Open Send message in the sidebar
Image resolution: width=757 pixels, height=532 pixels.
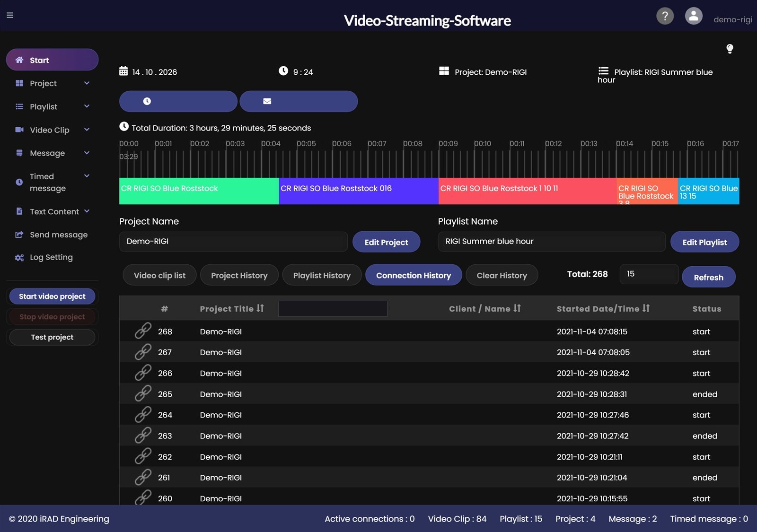coord(52,235)
